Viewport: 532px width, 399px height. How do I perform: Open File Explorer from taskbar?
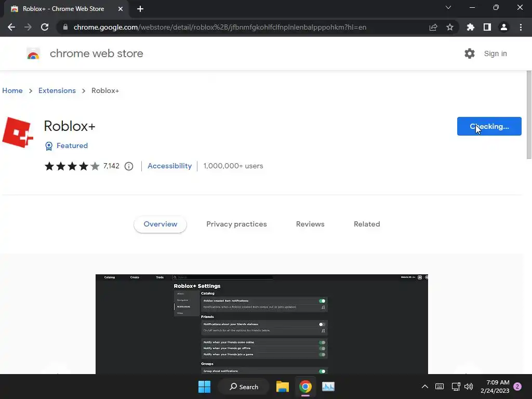tap(282, 387)
